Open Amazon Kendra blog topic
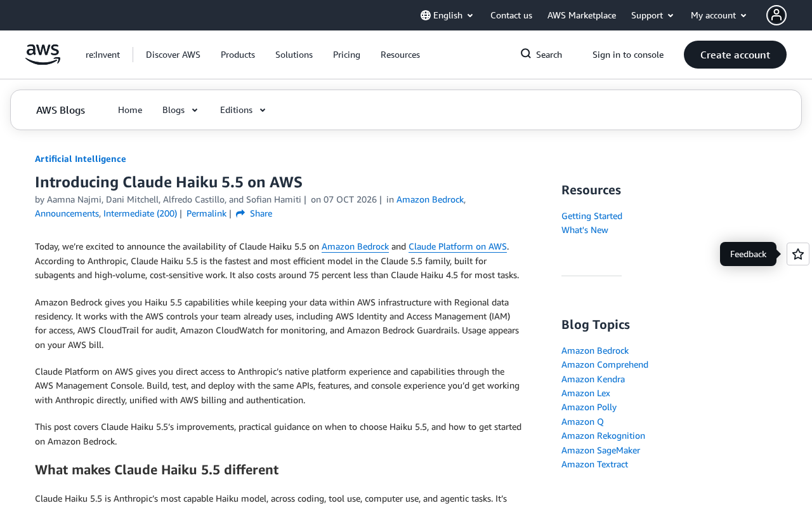 [593, 379]
